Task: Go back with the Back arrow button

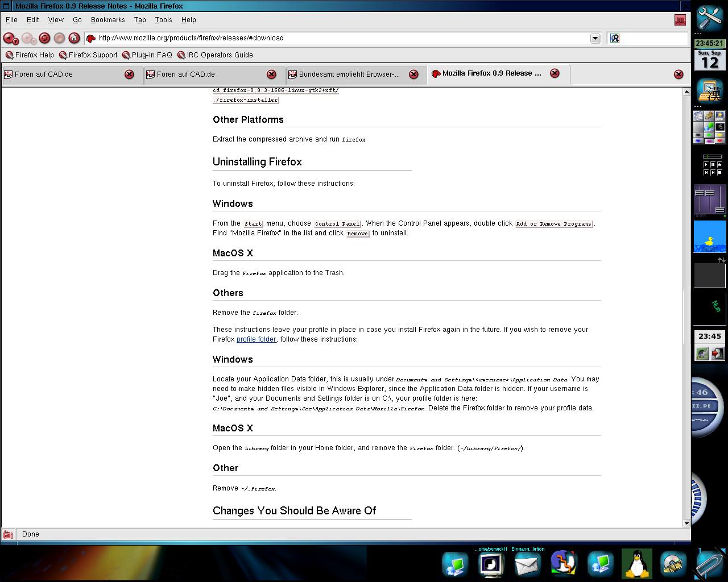Action: coord(8,38)
